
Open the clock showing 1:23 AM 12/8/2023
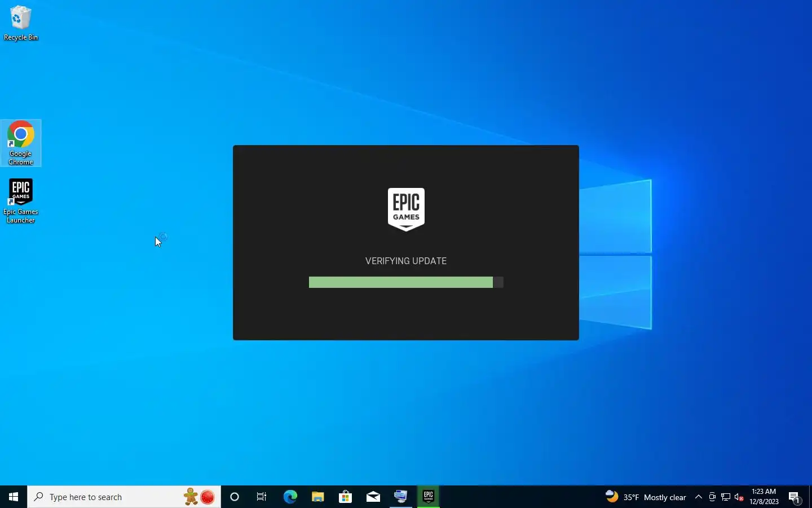point(765,497)
